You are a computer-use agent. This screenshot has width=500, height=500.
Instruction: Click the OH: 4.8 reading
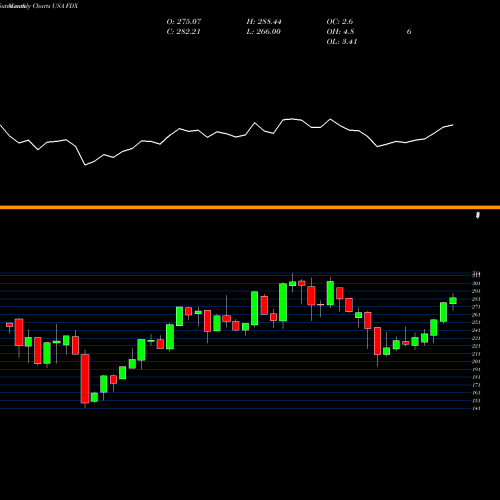[x=340, y=32]
